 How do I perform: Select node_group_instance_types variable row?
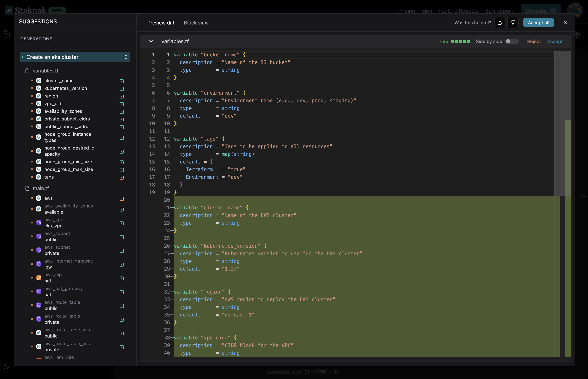pos(77,137)
